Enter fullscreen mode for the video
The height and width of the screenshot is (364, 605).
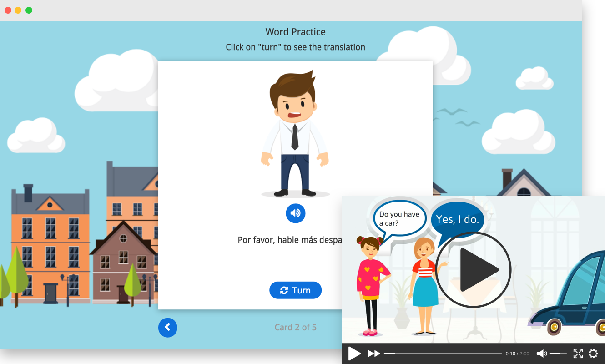tap(578, 354)
